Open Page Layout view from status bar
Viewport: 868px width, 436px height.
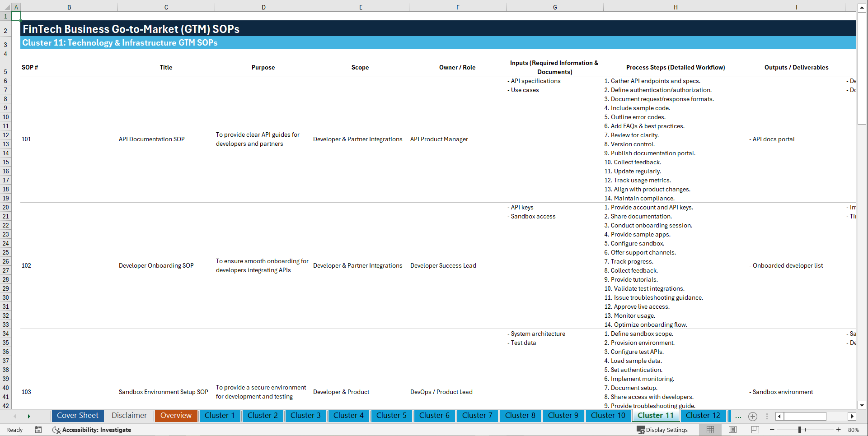pos(732,430)
